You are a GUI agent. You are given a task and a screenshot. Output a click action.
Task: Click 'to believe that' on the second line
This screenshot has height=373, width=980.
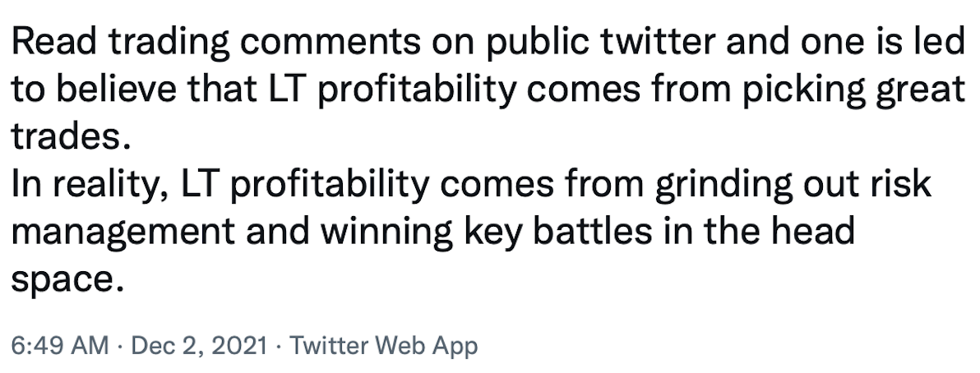(134, 90)
